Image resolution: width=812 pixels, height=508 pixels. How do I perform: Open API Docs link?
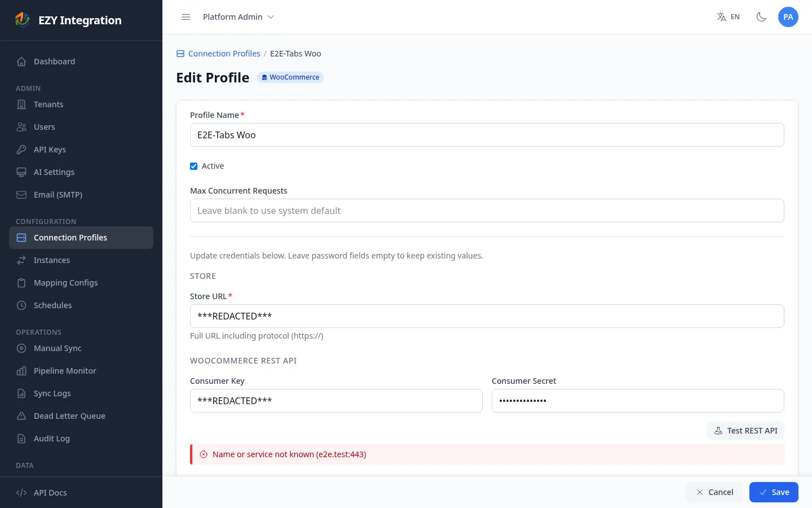point(81,493)
